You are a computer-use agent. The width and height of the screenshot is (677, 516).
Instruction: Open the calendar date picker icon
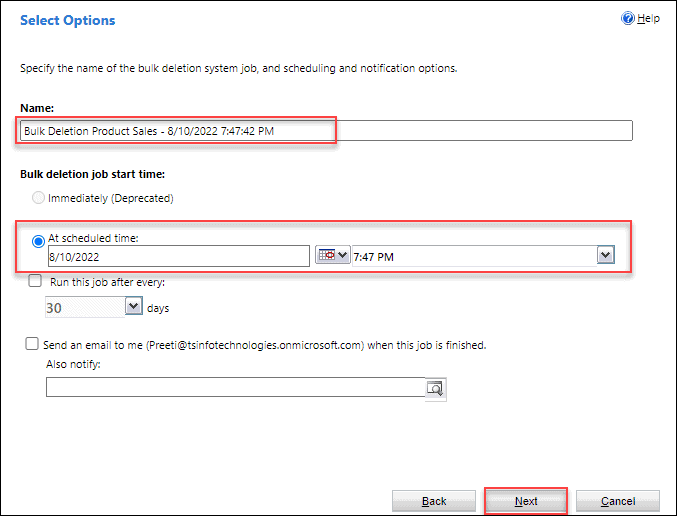click(332, 255)
